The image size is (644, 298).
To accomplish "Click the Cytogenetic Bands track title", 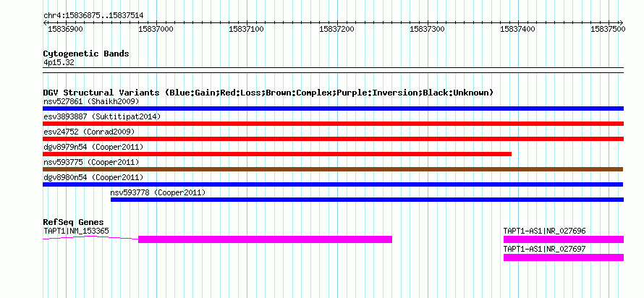I will 86,54.
